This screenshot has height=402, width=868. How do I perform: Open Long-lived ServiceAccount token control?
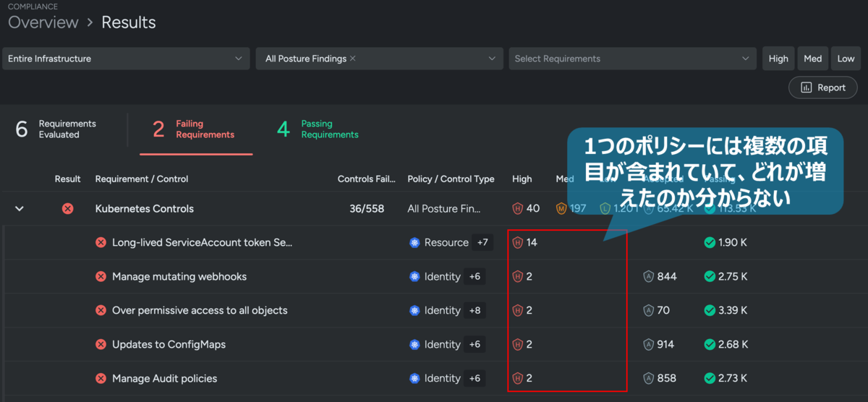point(202,243)
